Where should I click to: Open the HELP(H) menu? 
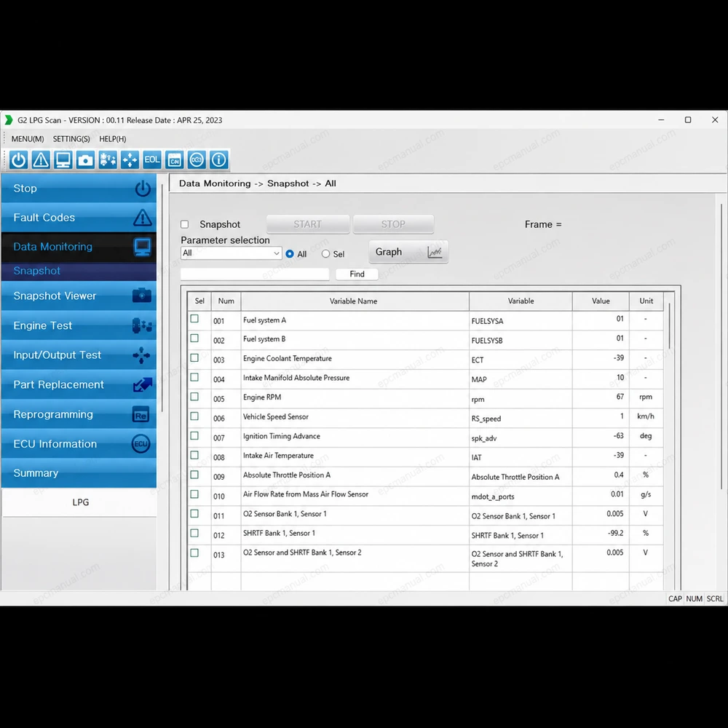pos(113,139)
